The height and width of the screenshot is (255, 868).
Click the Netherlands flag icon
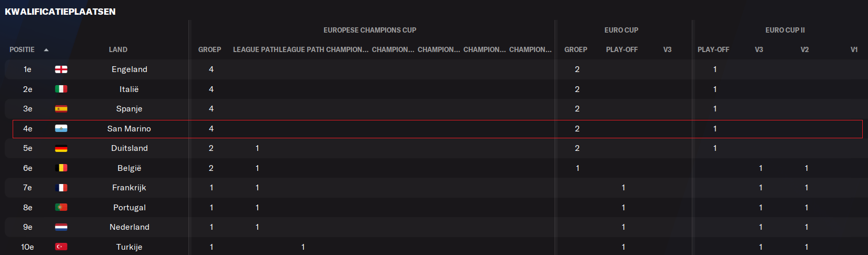coord(61,227)
